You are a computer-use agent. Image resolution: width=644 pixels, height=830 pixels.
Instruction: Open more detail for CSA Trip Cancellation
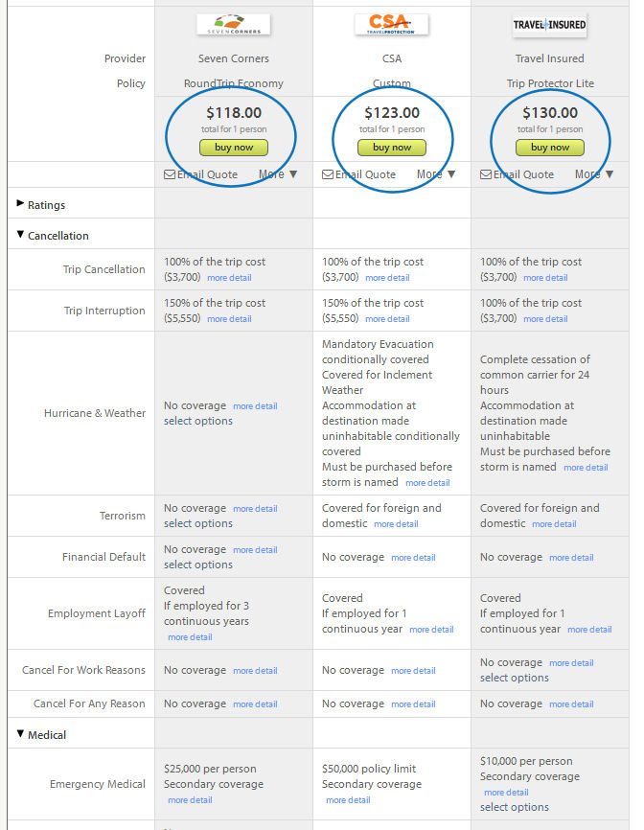tap(387, 277)
